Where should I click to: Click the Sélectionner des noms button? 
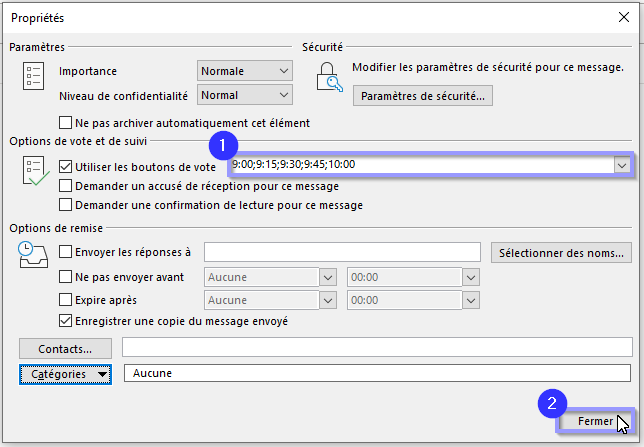[561, 253]
